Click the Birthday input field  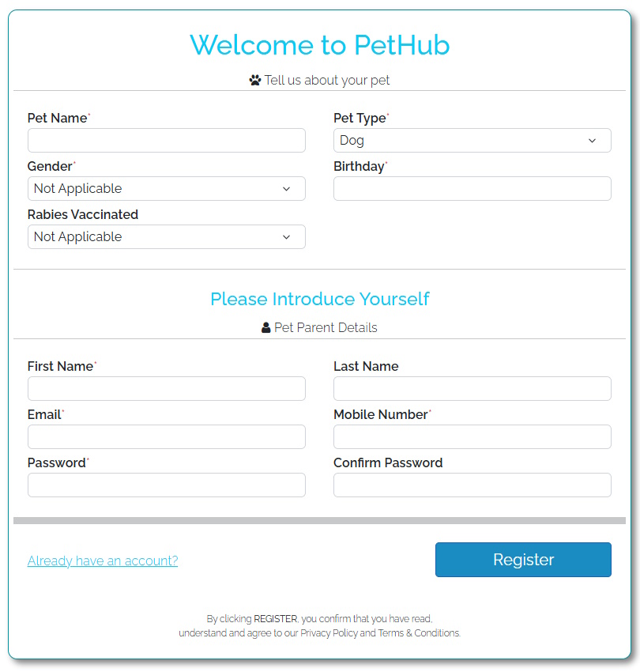point(472,188)
